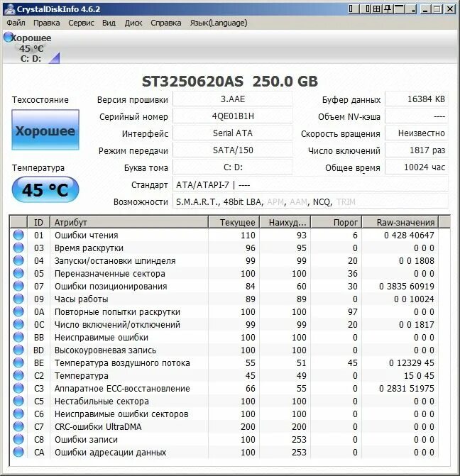
Task: Click the standard field ATA/ATAPI-7
Action: point(310,184)
